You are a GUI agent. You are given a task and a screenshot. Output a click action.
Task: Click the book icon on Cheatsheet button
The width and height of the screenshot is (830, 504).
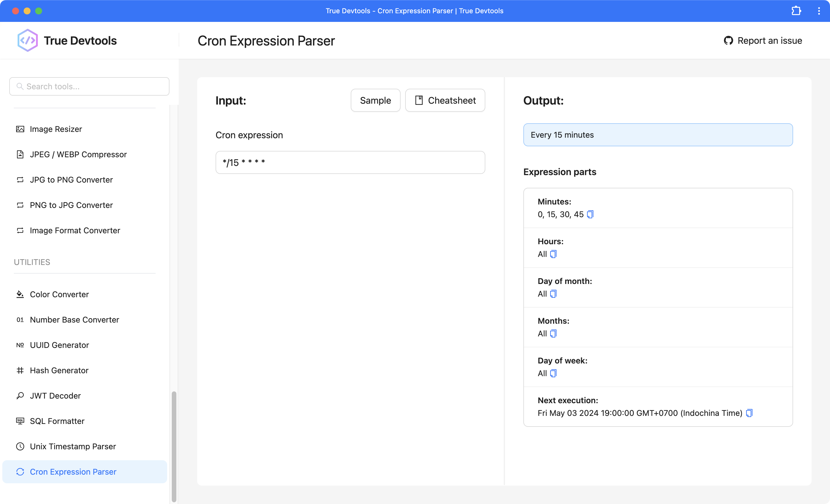coord(419,100)
